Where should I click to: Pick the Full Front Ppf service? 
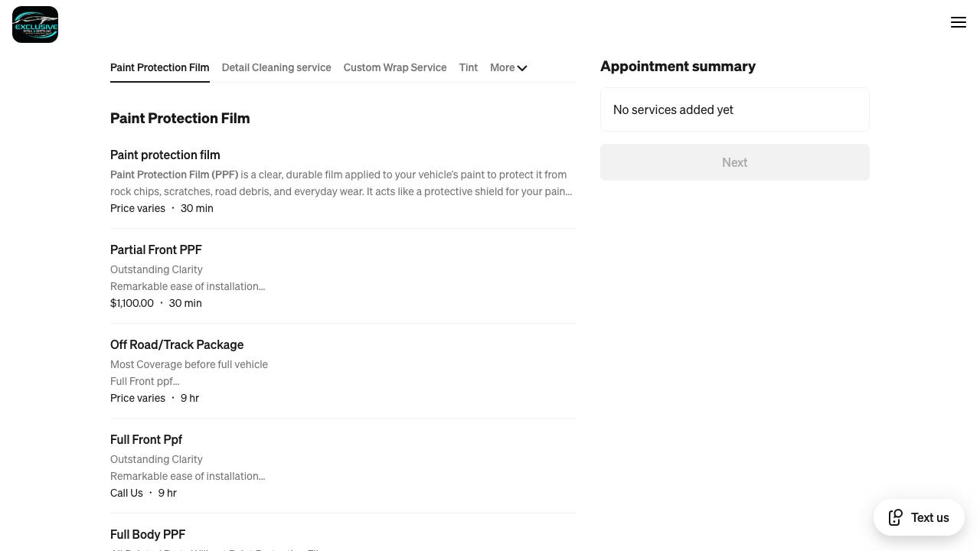(x=146, y=439)
